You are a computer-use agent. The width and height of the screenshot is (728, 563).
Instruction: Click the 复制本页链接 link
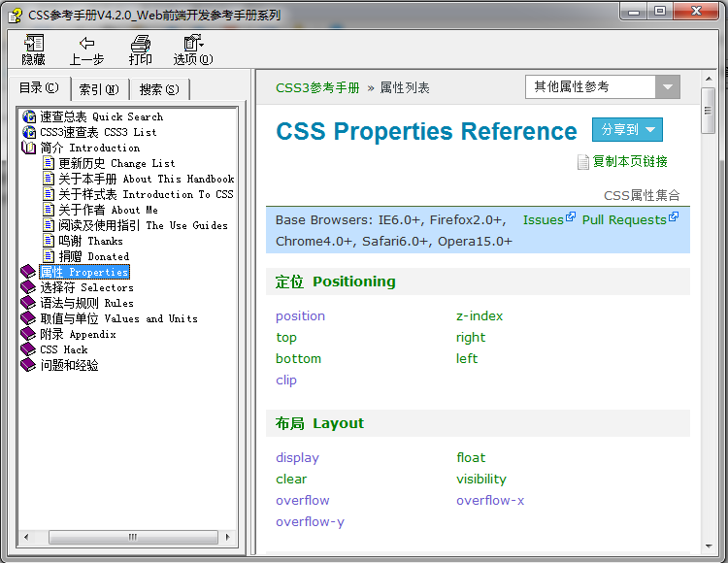pyautogui.click(x=630, y=161)
